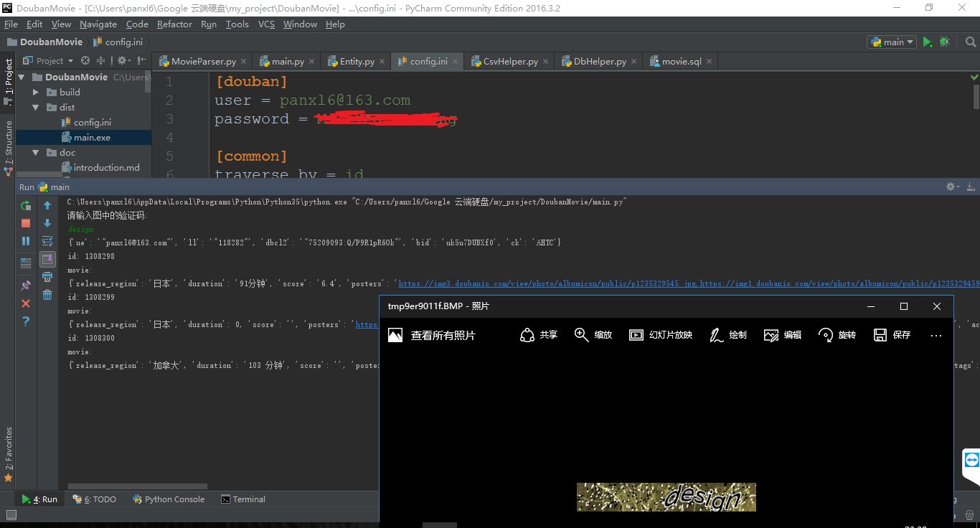Open the Project view dropdown
Viewport: 980px width, 528px height.
[x=50, y=61]
